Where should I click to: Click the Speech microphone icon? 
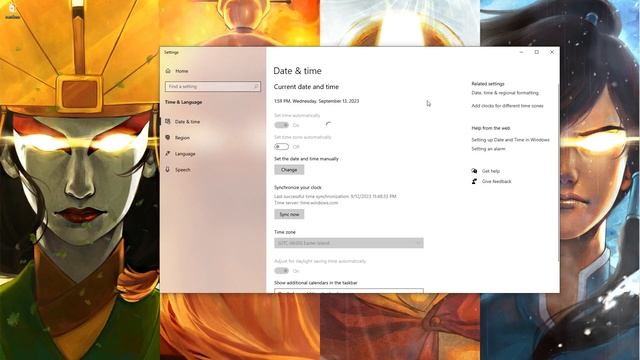tap(168, 169)
